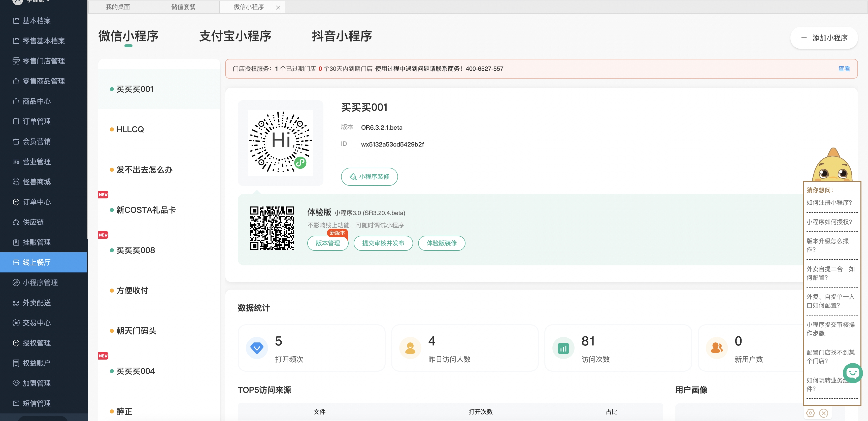Open 版本管理 button

click(328, 243)
